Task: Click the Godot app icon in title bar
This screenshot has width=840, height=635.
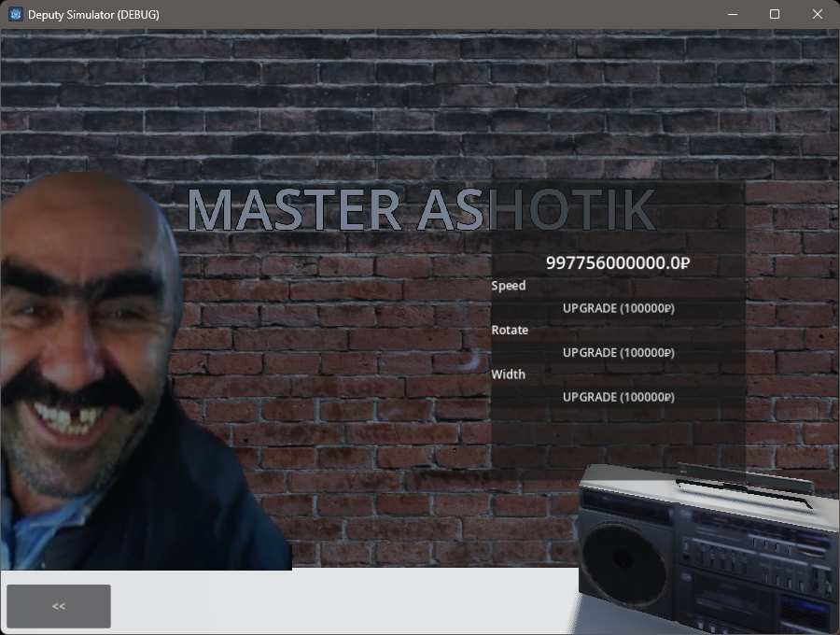Action: pos(16,14)
